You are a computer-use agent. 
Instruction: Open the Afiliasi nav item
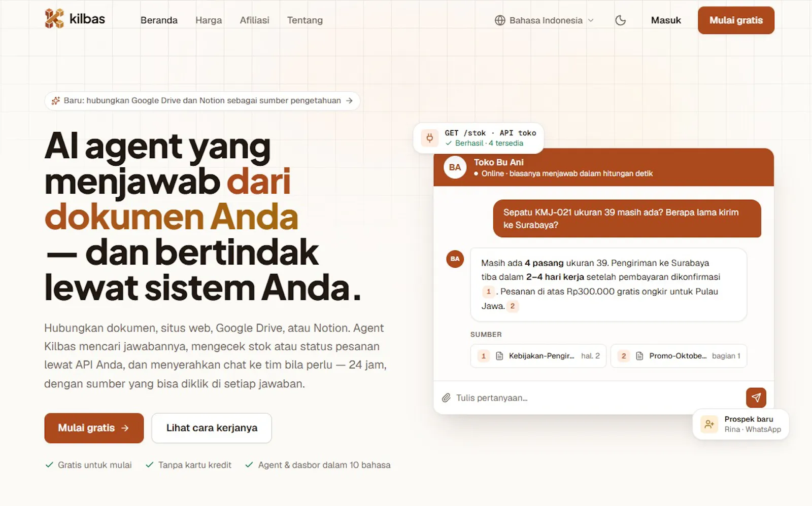(x=254, y=20)
